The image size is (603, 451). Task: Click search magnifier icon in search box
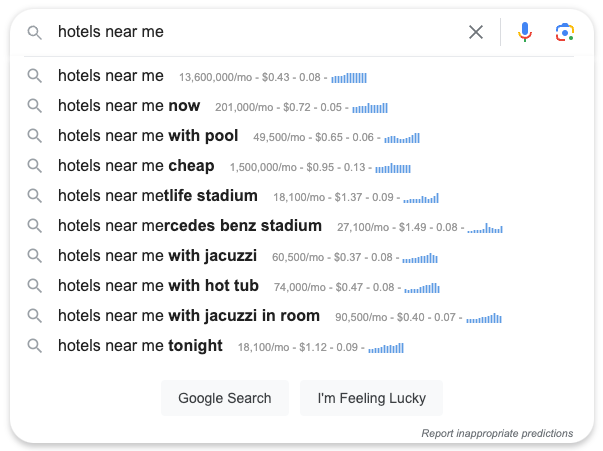coord(35,32)
